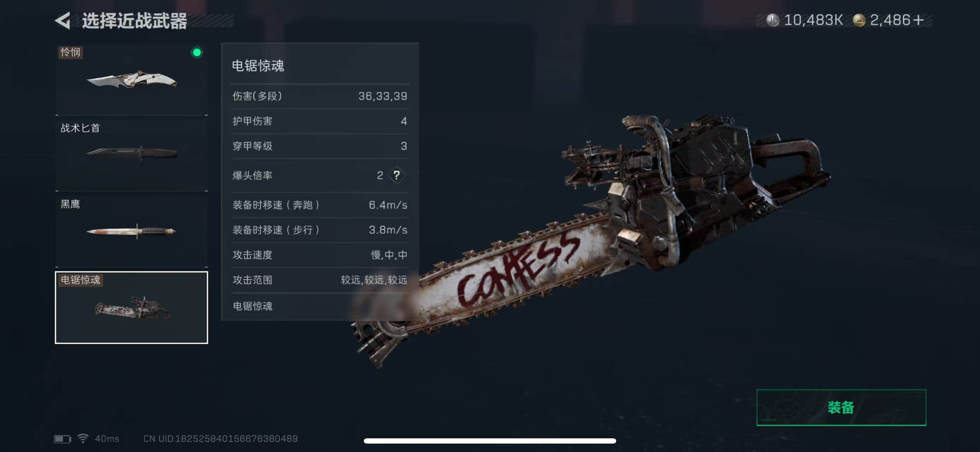Click the 选择近战武器 page title
Viewport: 980px width, 452px height.
pos(134,21)
